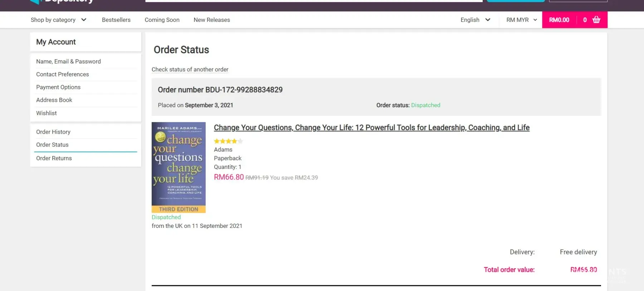Go to Contact Preferences

pyautogui.click(x=62, y=74)
